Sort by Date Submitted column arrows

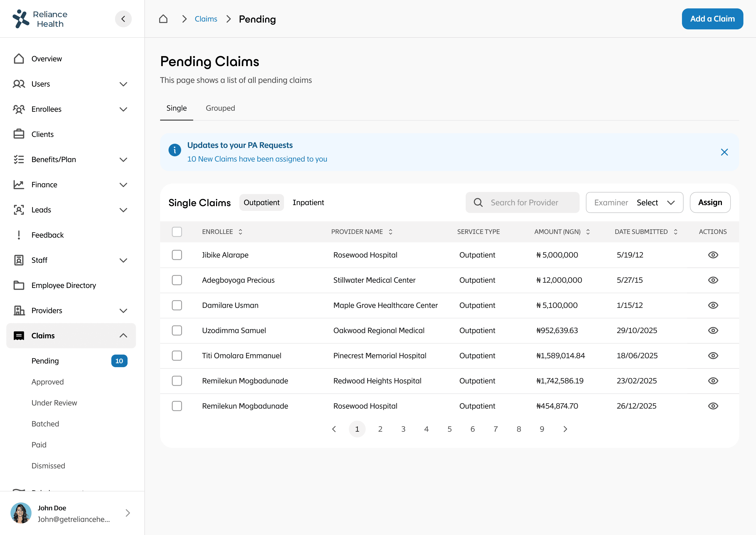click(x=676, y=232)
